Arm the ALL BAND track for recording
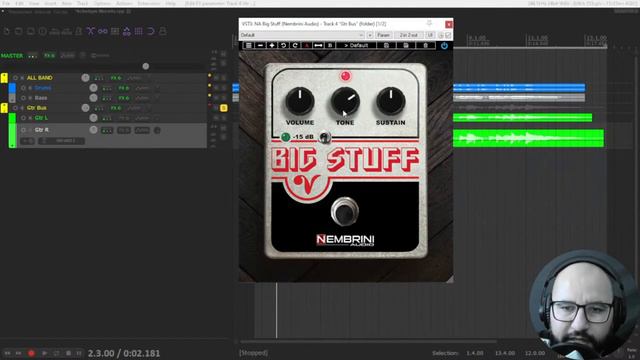The image size is (640, 360). click(x=15, y=78)
